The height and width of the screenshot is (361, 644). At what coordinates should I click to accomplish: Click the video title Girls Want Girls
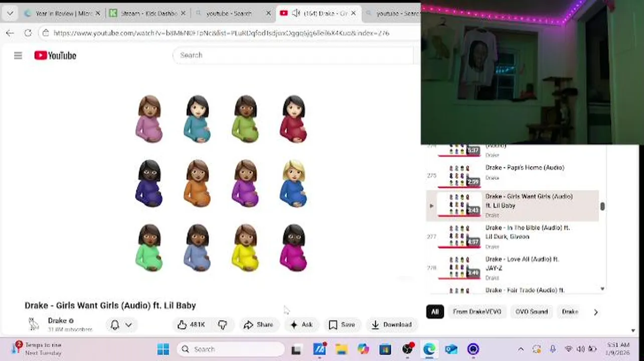coord(110,305)
